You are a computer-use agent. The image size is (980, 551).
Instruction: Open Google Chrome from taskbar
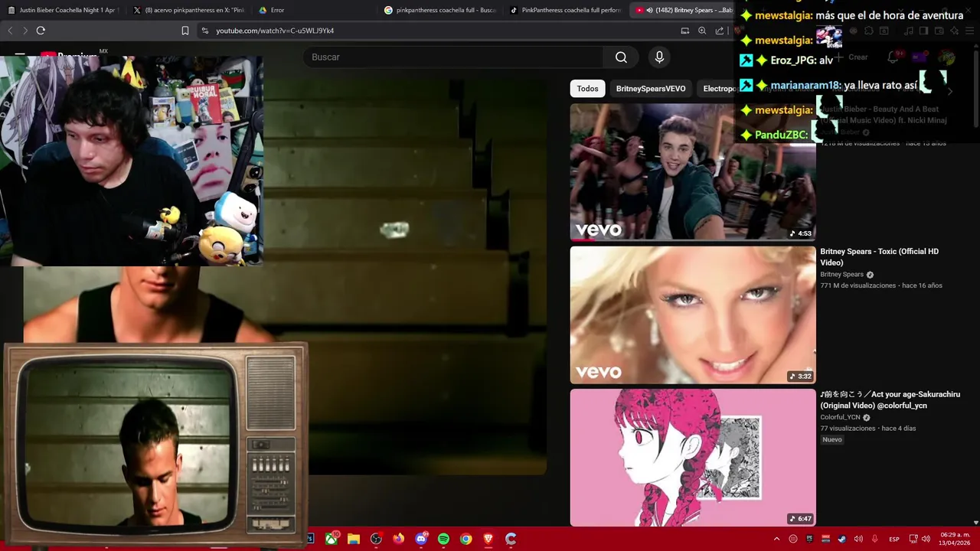coord(465,539)
